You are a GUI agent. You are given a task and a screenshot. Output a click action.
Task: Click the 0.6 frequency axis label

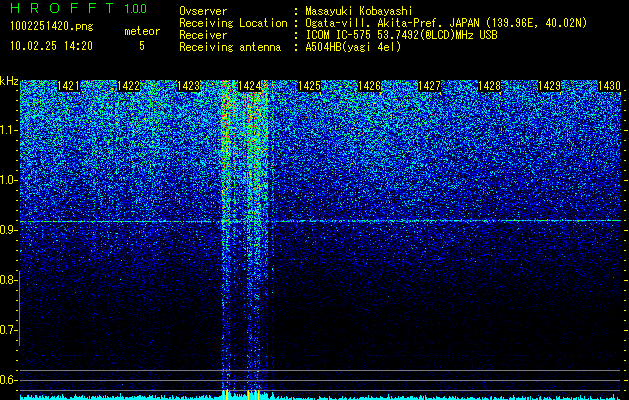point(8,380)
